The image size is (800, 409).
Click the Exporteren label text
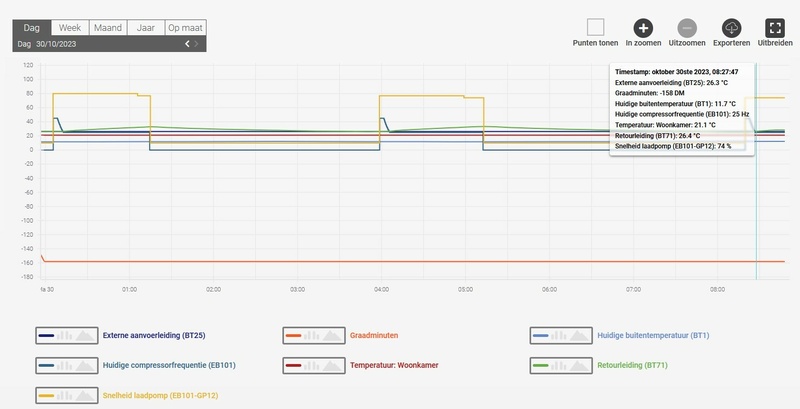tap(732, 43)
